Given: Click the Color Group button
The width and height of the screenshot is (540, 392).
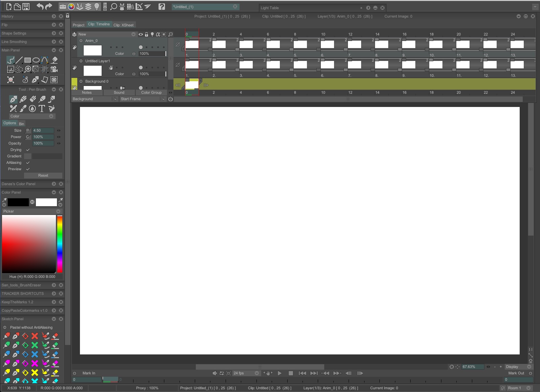Looking at the screenshot, I should coord(151,92).
